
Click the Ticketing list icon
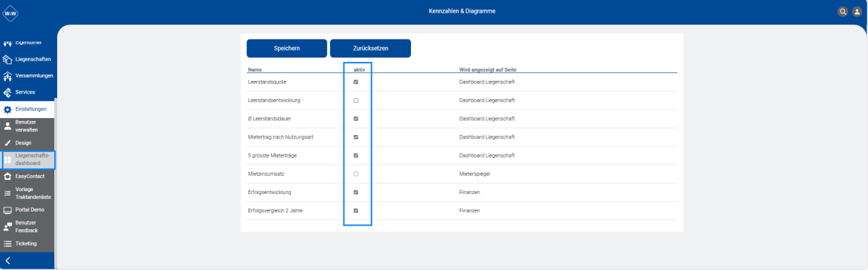(8, 243)
